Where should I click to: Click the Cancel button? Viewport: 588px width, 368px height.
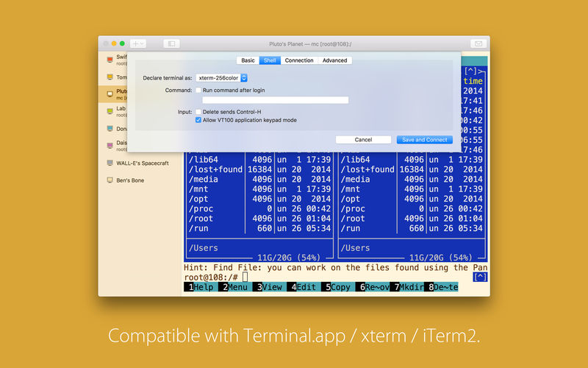[x=363, y=140]
